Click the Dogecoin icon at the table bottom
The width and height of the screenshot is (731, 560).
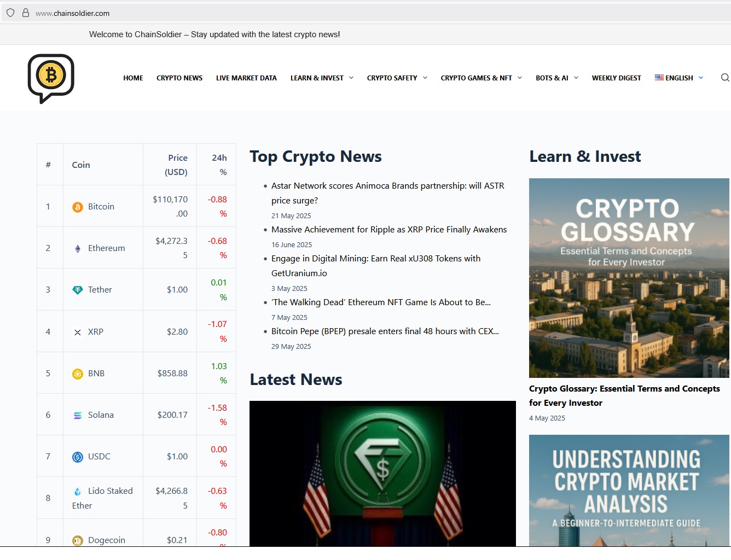pos(77,540)
